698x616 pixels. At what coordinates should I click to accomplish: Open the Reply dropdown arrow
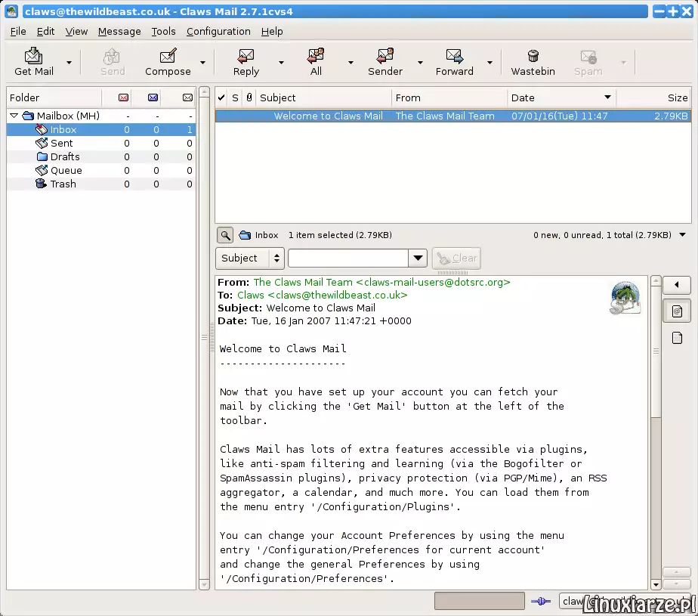click(281, 63)
